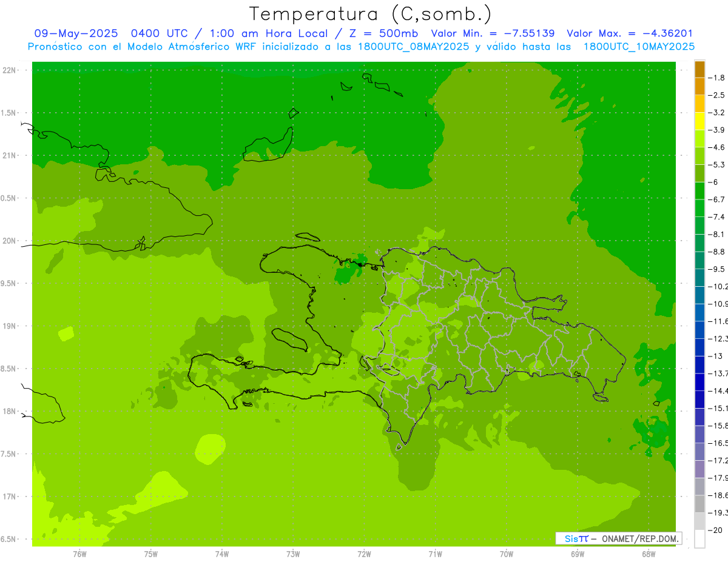Click the '-7.4' colorbar value
Image resolution: width=728 pixels, height=562 pixels.
[x=717, y=217]
